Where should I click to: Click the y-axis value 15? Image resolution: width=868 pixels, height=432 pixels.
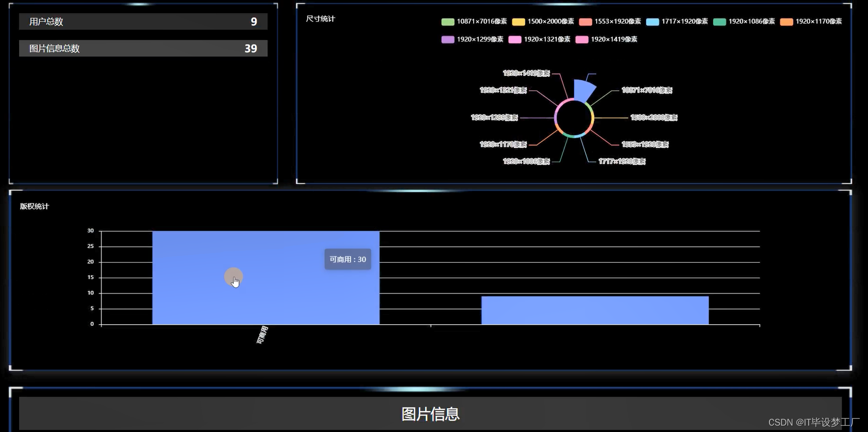coord(91,277)
